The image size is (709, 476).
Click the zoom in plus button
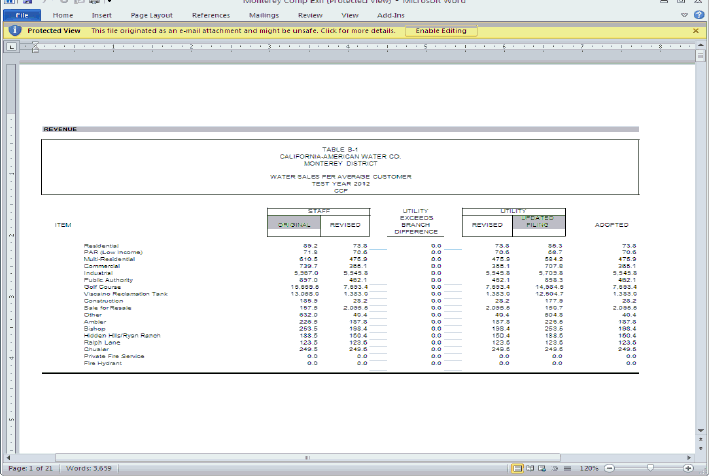pyautogui.click(x=689, y=468)
